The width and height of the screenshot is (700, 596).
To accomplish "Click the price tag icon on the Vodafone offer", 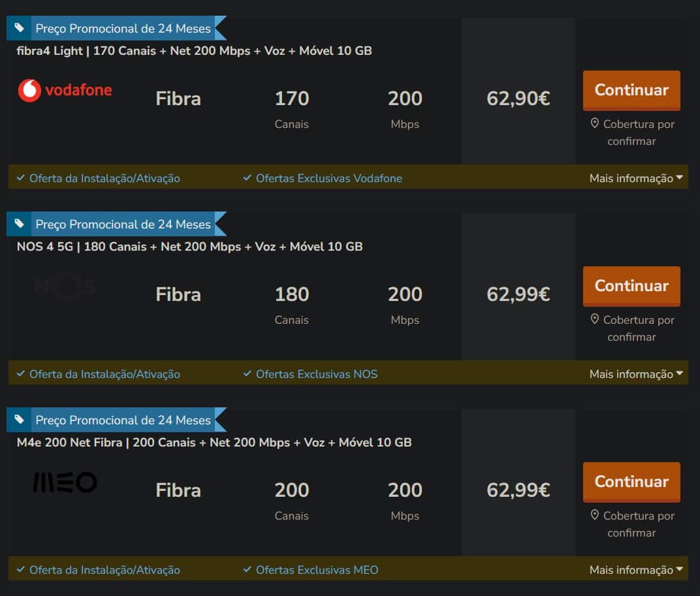I will (20, 27).
